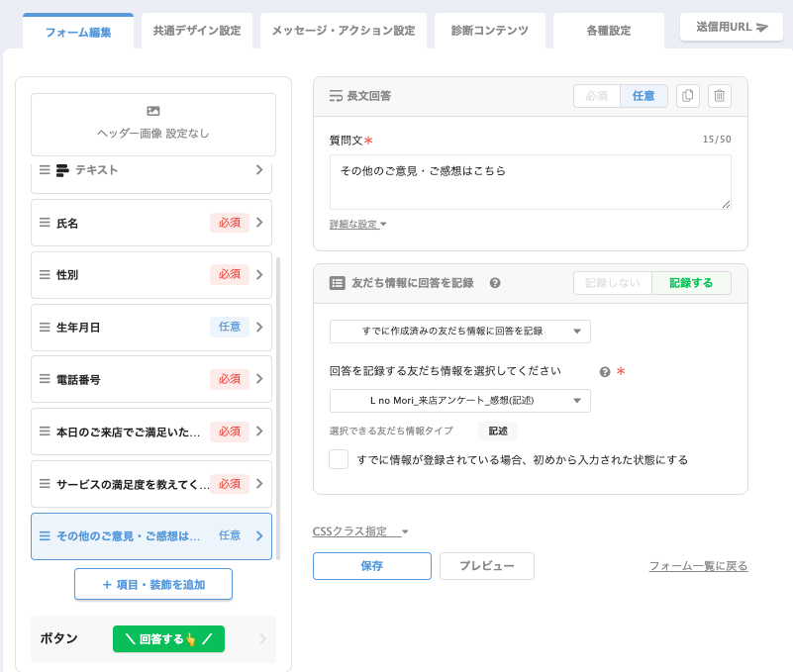Image resolution: width=793 pixels, height=672 pixels.
Task: Click the 項目・装飾を追加 button
Action: pyautogui.click(x=153, y=584)
